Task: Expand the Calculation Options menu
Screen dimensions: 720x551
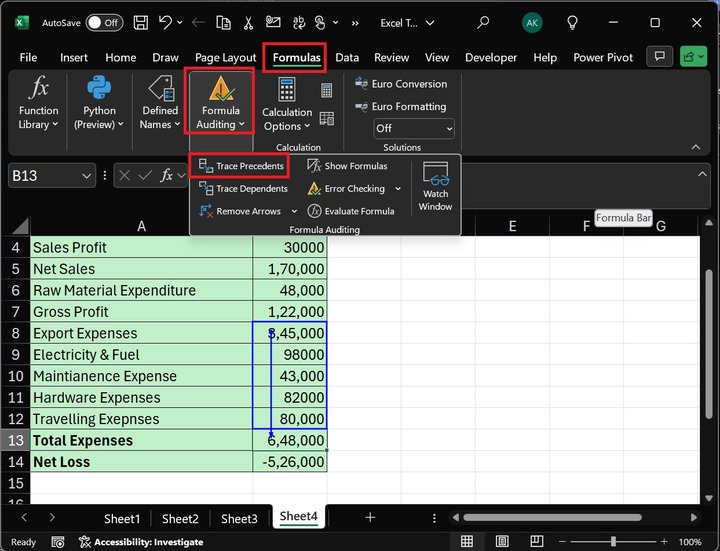Action: click(x=287, y=120)
